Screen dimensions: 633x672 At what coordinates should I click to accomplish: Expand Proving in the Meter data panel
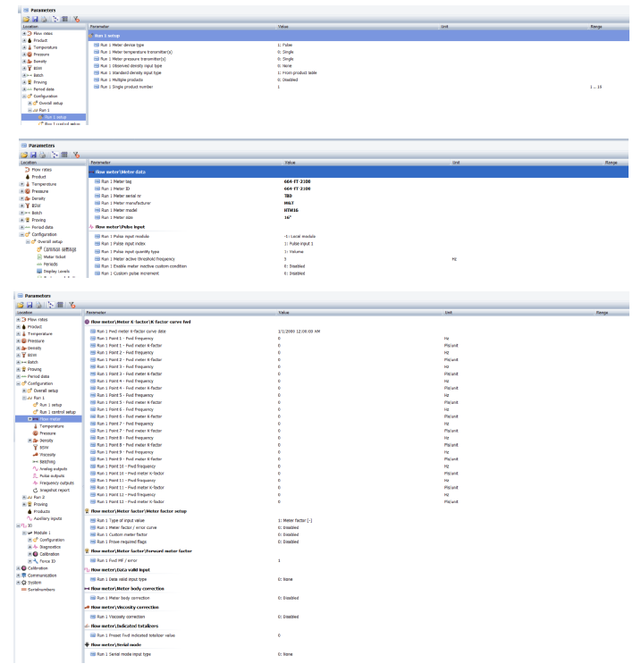(x=21, y=220)
